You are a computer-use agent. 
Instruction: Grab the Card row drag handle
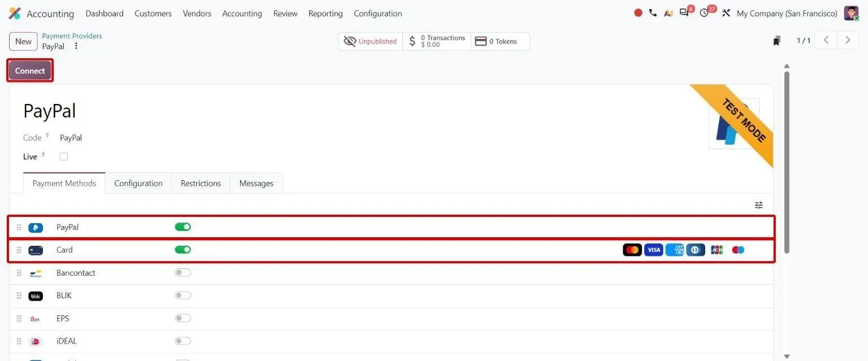click(19, 250)
